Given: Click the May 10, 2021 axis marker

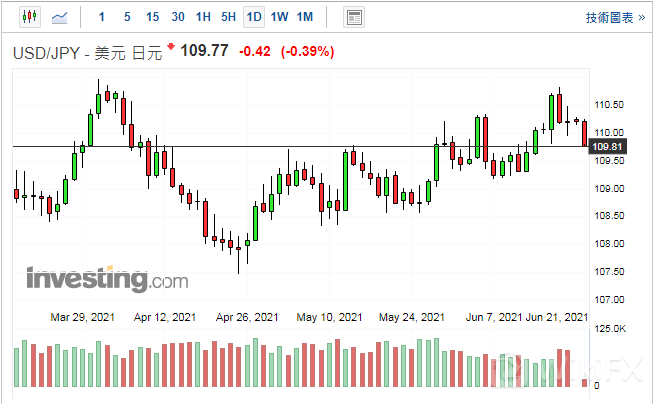Looking at the screenshot, I should 329,317.
